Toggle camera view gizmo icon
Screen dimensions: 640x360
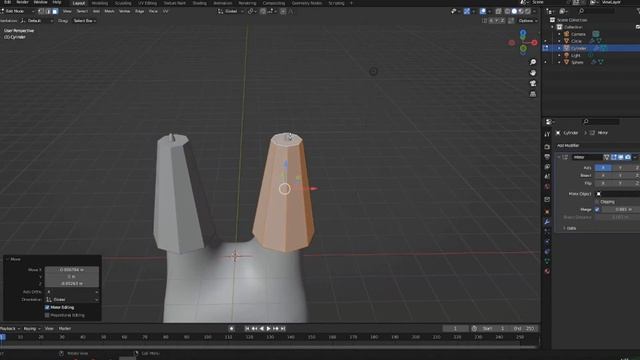pyautogui.click(x=533, y=83)
